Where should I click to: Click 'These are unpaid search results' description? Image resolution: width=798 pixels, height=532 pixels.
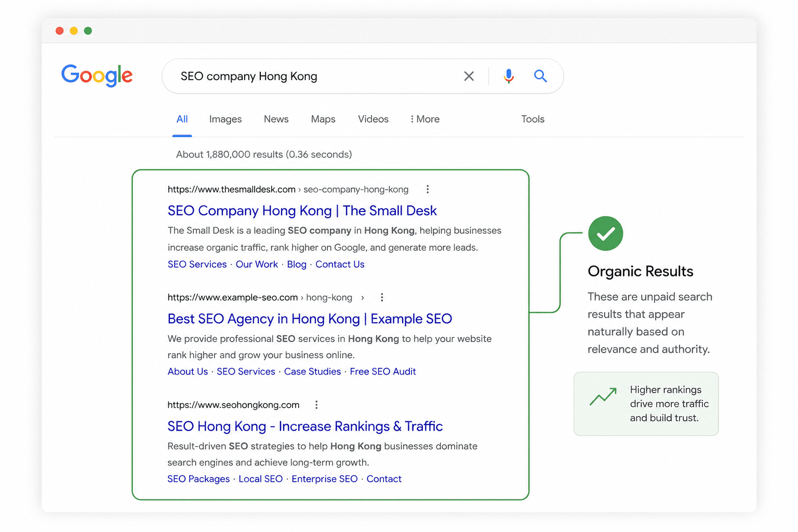tap(649, 323)
